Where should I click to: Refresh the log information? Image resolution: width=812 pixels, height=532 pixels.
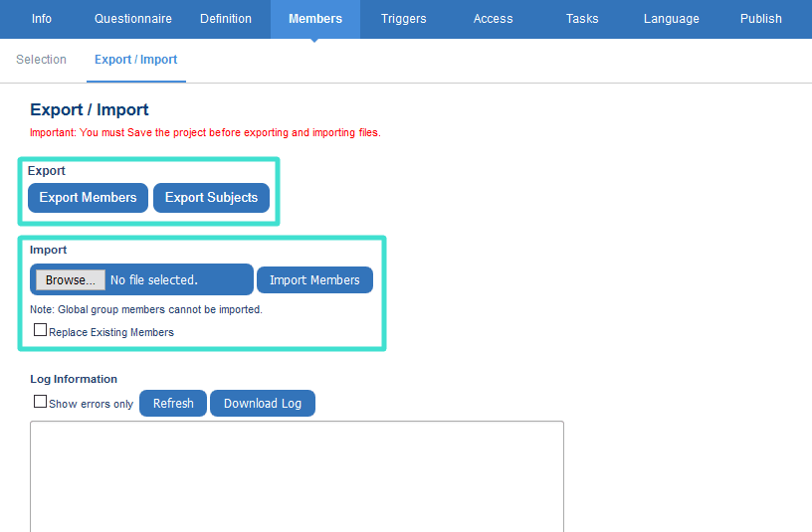coord(173,403)
